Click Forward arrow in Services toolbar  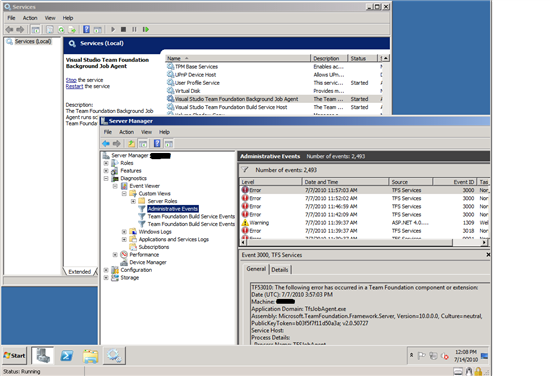[x=20, y=29]
